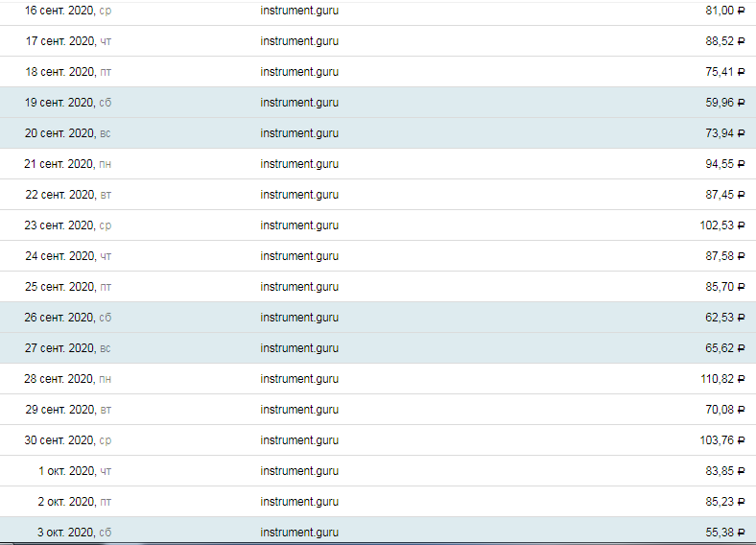Click the amount 94,55 ₽
The width and height of the screenshot is (756, 545).
tap(725, 164)
